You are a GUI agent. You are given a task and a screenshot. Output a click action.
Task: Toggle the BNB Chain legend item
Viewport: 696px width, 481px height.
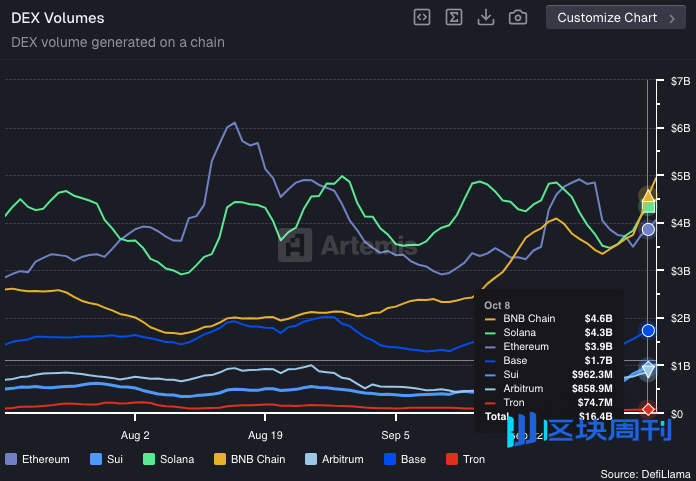coord(250,459)
